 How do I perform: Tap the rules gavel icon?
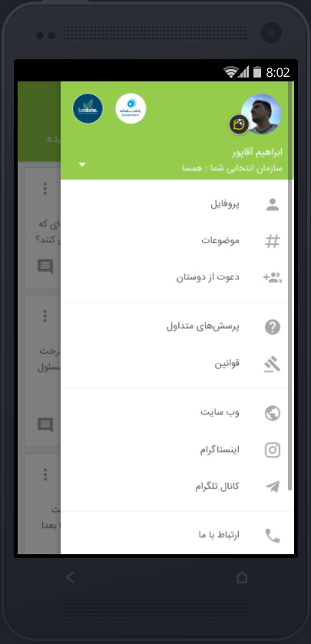(273, 365)
